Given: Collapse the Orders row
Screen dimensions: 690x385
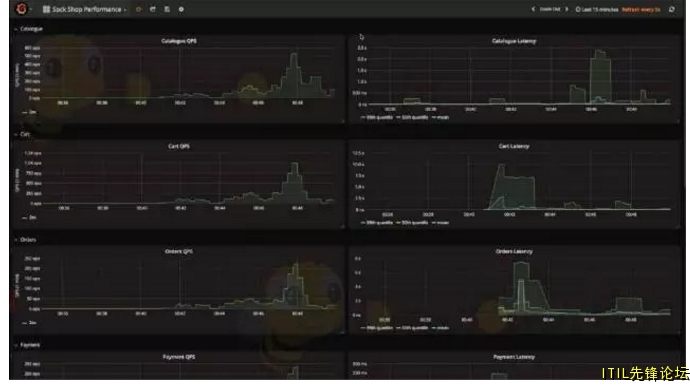Looking at the screenshot, I should 25,240.
